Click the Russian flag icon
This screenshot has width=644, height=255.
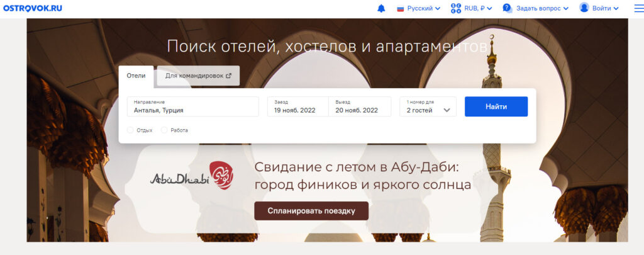point(401,9)
